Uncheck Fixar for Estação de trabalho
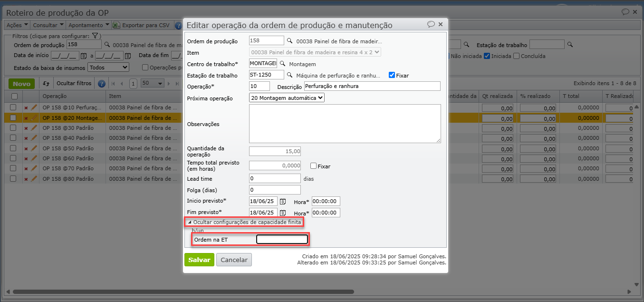 coord(392,75)
